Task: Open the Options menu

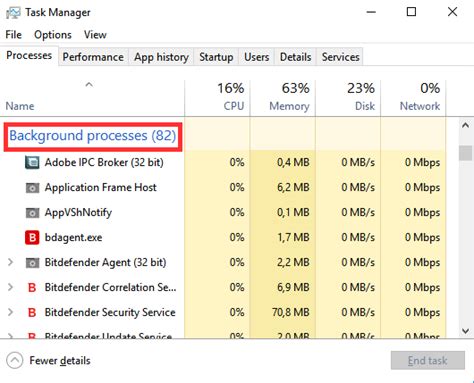Action: (x=53, y=35)
